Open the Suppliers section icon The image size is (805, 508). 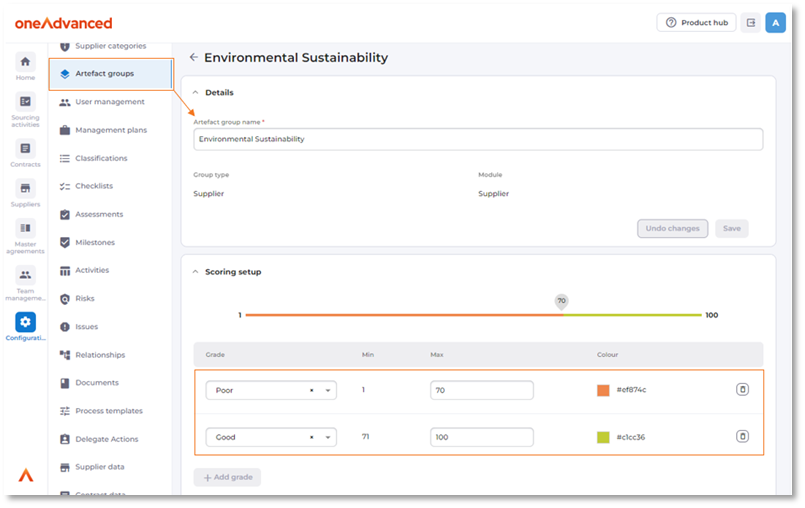(25, 188)
